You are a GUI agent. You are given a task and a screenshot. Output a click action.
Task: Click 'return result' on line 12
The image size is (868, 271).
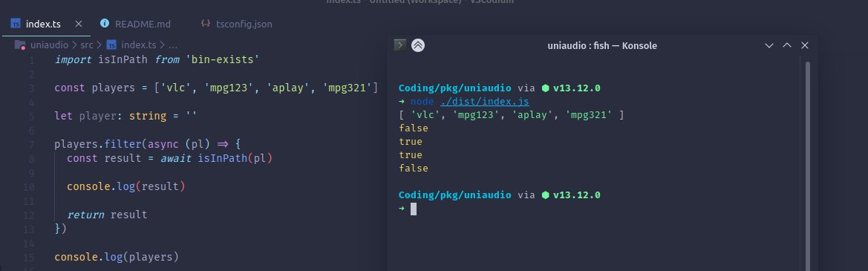[107, 215]
